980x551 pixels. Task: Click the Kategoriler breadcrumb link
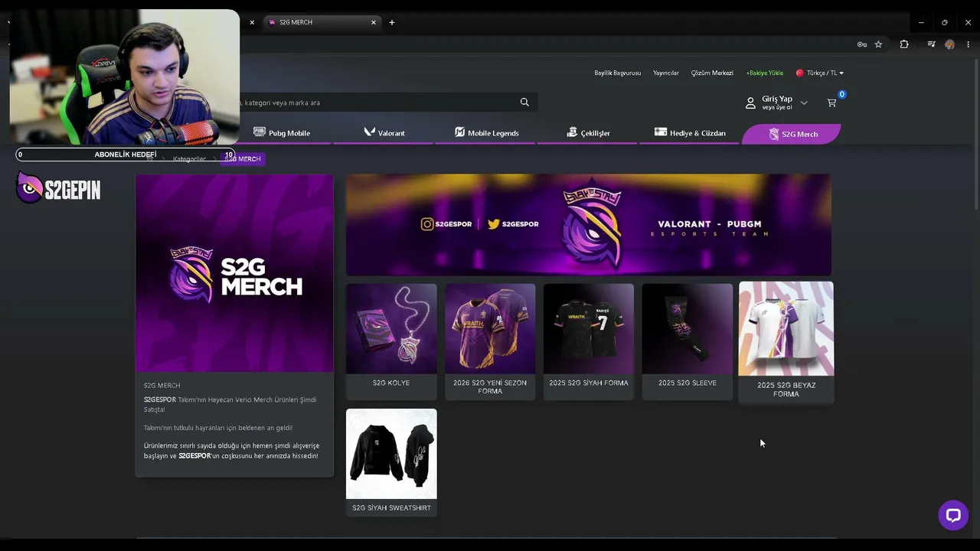click(189, 158)
